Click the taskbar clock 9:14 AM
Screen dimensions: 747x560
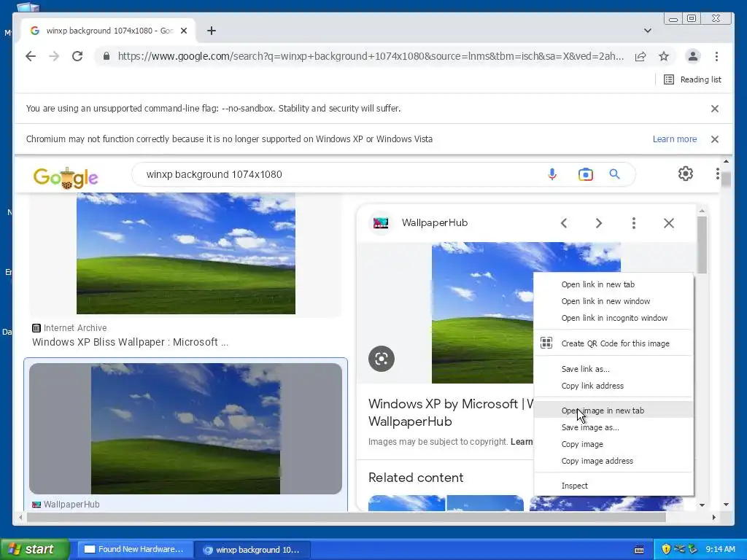[x=720, y=549]
